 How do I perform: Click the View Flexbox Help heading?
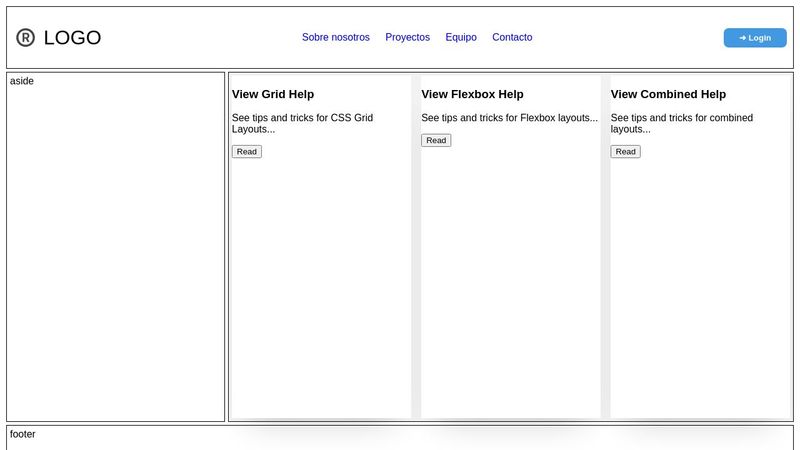[472, 94]
